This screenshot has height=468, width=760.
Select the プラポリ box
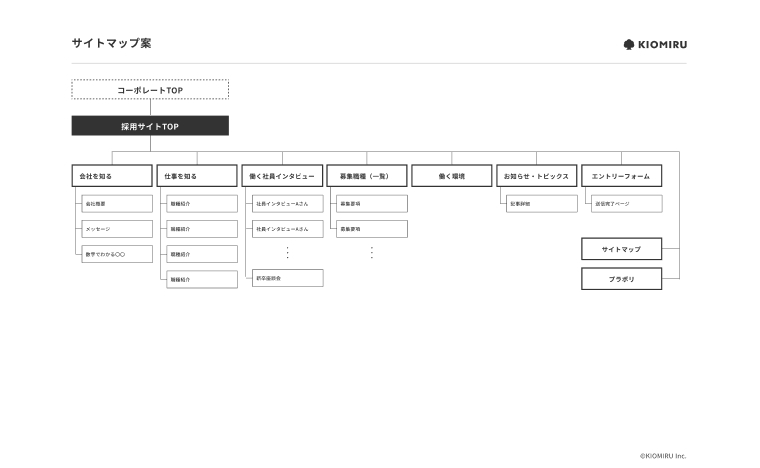click(621, 279)
